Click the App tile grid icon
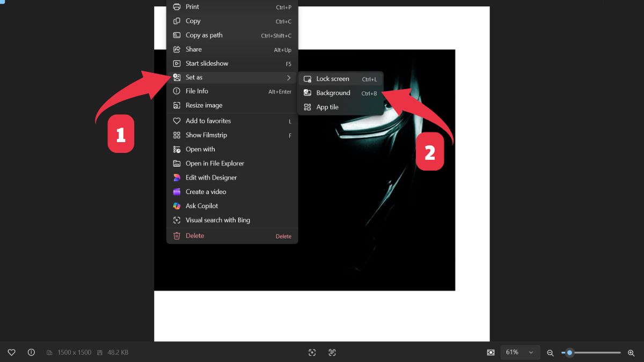644x362 pixels. pos(308,107)
